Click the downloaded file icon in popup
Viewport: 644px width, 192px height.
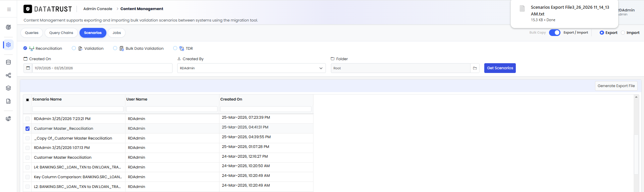click(522, 9)
